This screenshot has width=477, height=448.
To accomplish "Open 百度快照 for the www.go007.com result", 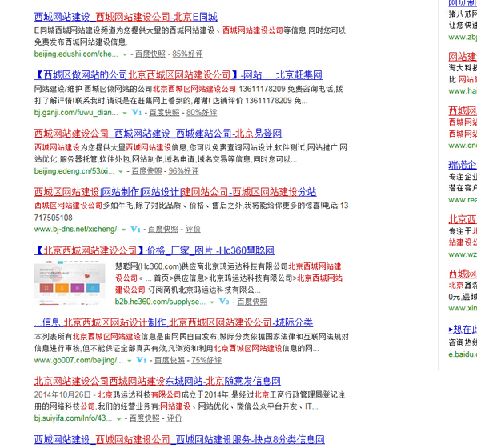I will point(170,360).
